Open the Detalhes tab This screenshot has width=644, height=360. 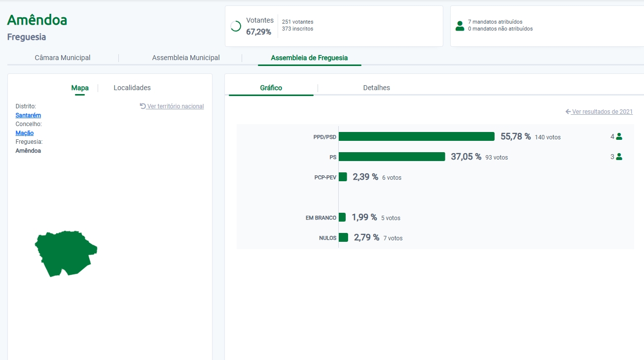tap(376, 88)
